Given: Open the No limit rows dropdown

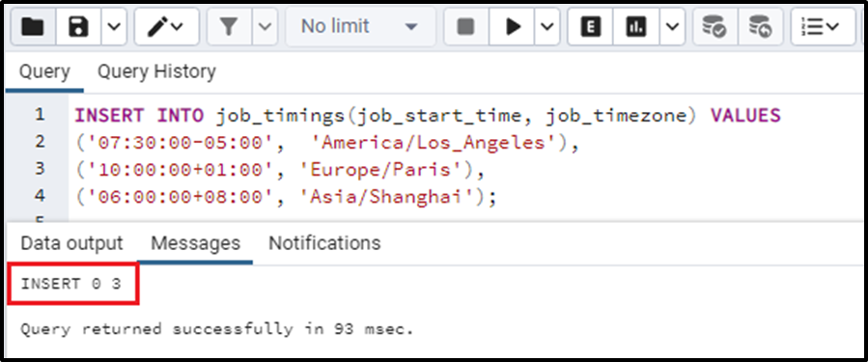Looking at the screenshot, I should coord(360,26).
